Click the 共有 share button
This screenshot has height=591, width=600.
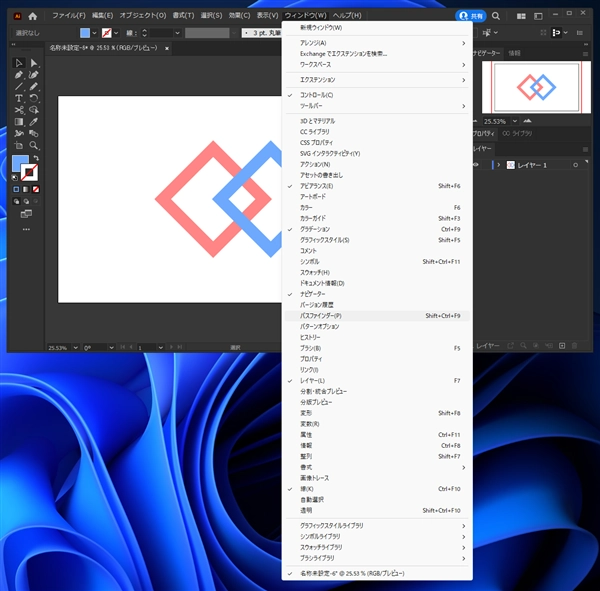(x=471, y=16)
